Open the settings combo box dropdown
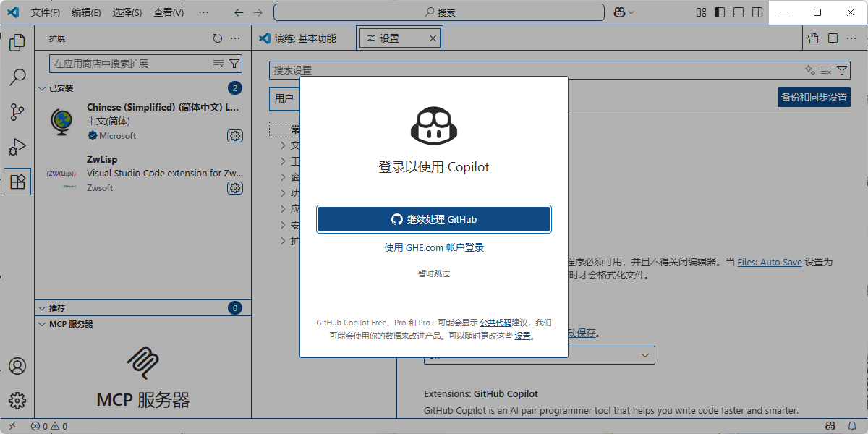868x434 pixels. pos(539,355)
